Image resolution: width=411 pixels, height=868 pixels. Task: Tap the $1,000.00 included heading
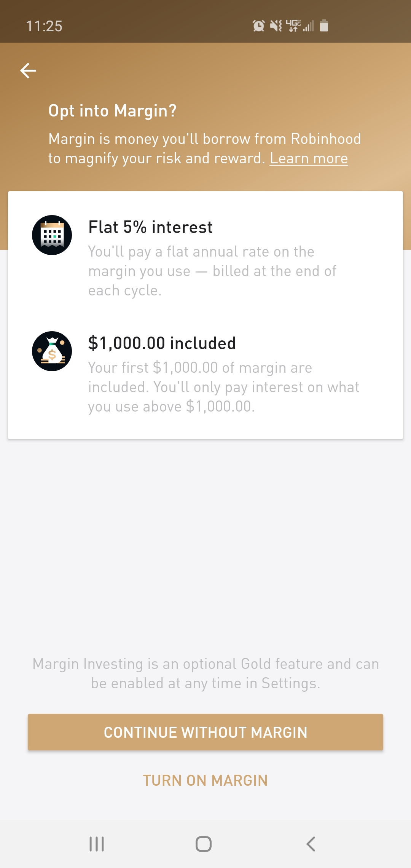coord(162,343)
